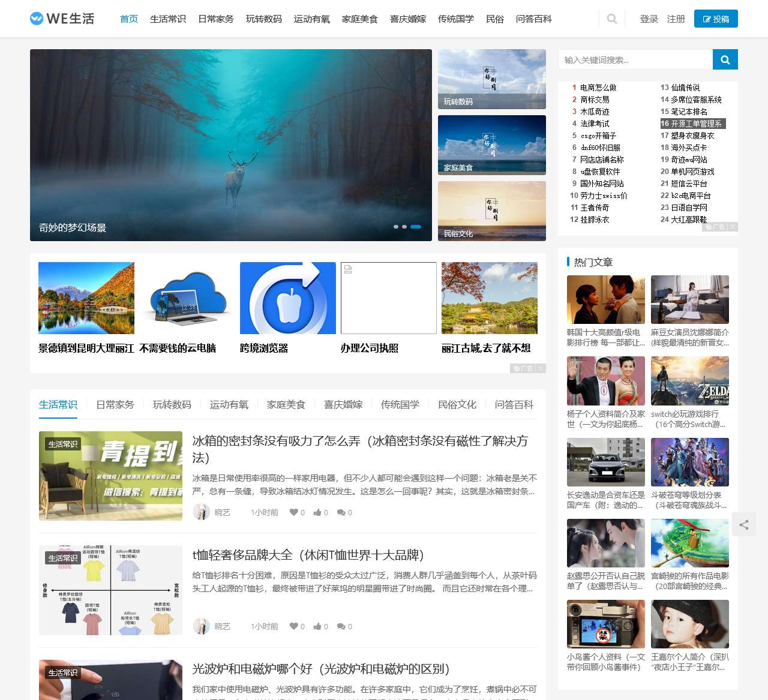Open 民俗 in the top navigation
The width and height of the screenshot is (768, 700).
tap(495, 19)
